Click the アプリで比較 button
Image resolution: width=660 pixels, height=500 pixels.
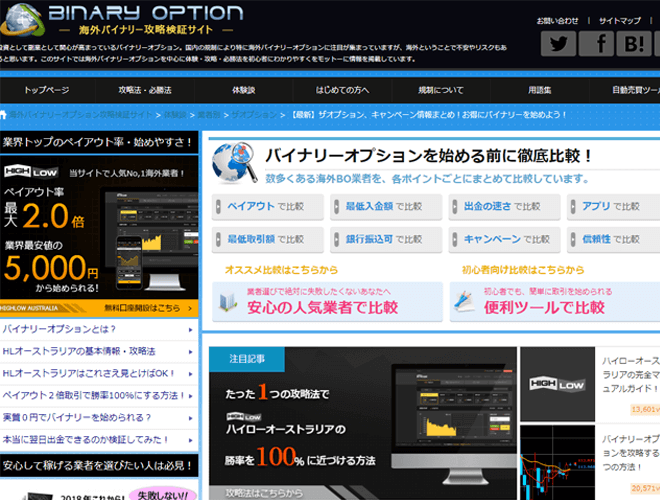click(613, 207)
